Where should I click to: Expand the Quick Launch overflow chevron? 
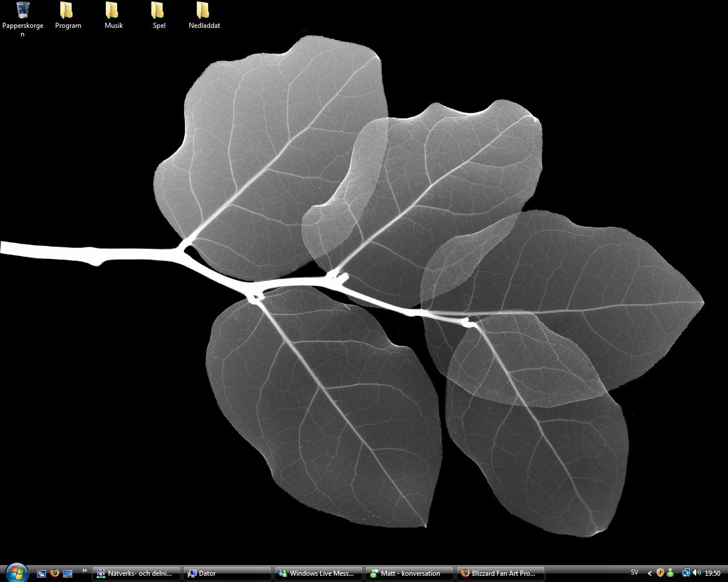tap(85, 571)
